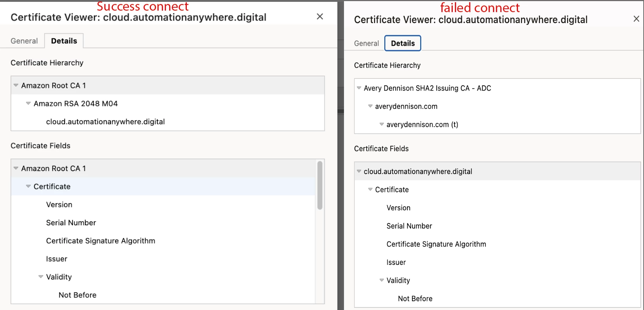Collapse the Validity triangle in right window
Screen dimensions: 644x310
click(x=382, y=280)
